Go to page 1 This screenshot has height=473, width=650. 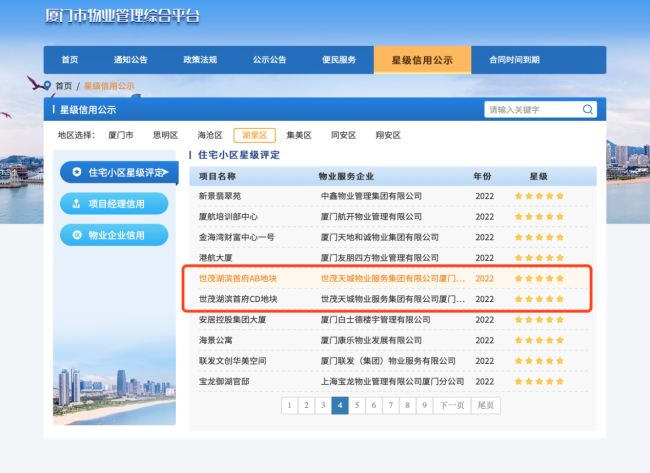(289, 405)
